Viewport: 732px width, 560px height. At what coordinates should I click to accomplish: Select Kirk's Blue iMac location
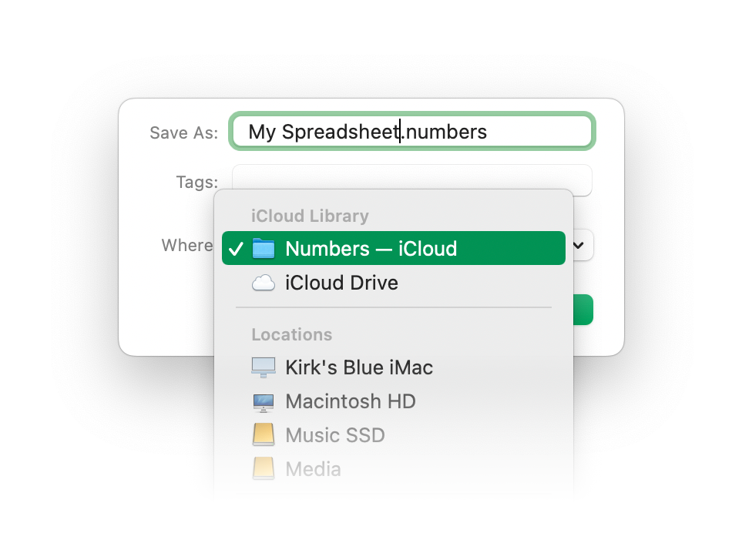[x=394, y=367]
